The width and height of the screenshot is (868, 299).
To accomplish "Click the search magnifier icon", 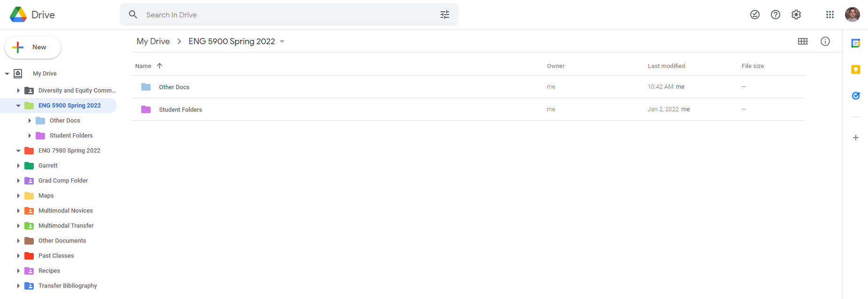I will [133, 15].
